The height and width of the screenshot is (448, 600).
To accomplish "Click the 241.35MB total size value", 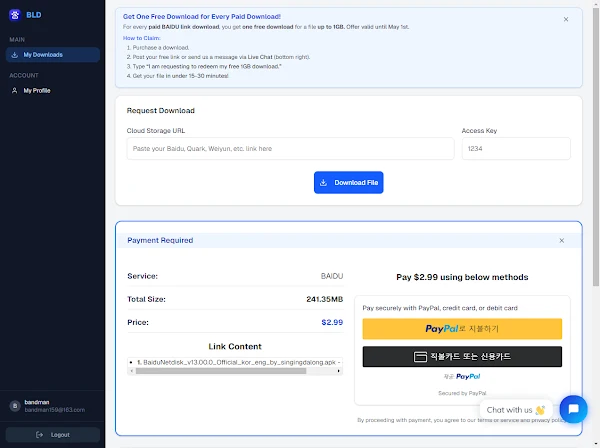I will coord(324,299).
